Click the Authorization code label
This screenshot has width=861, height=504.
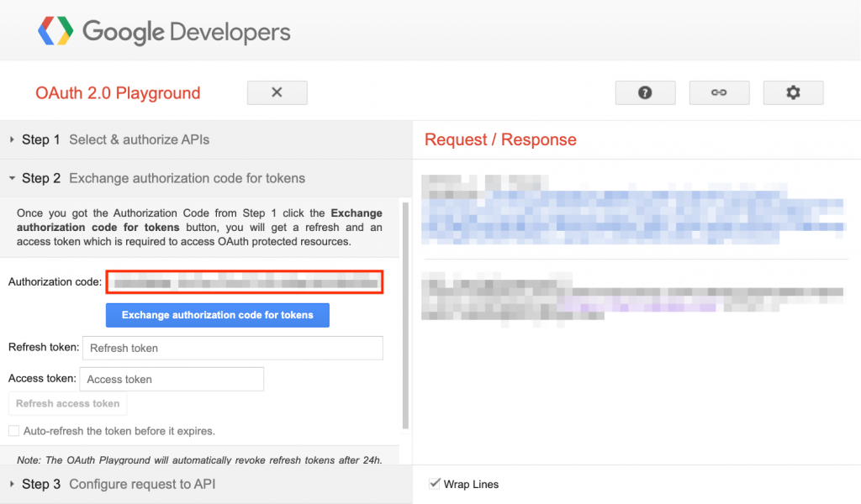55,282
